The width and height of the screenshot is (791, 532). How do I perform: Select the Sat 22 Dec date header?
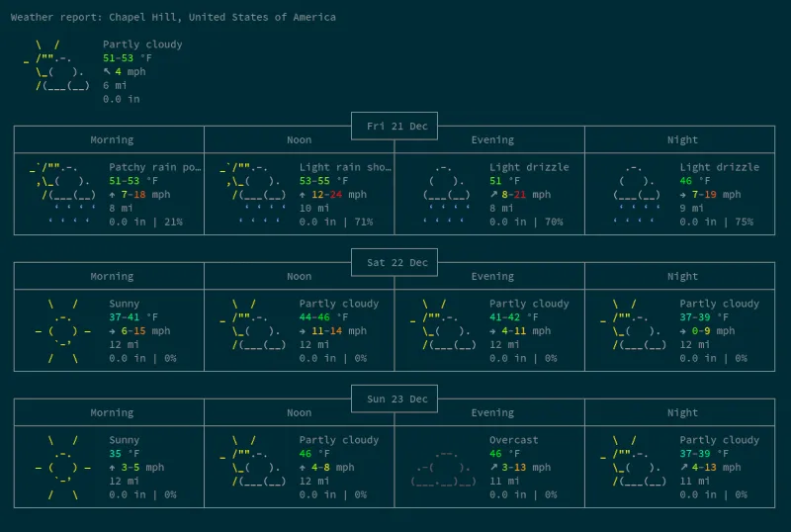click(x=395, y=263)
